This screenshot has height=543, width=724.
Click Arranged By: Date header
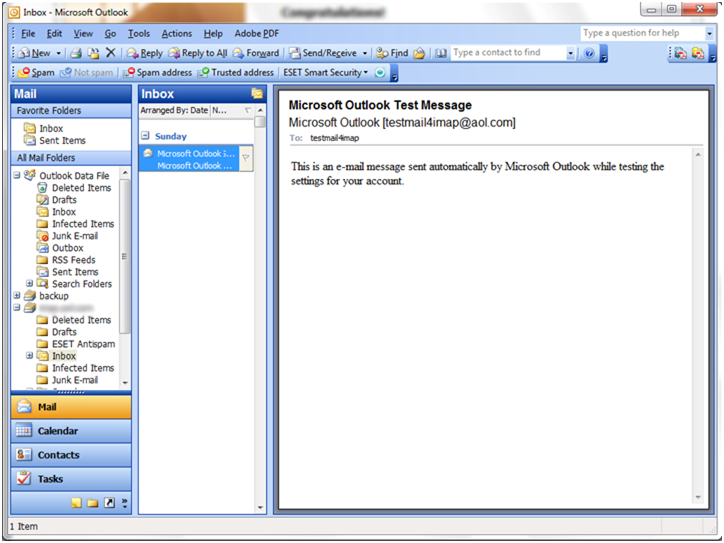[x=175, y=110]
